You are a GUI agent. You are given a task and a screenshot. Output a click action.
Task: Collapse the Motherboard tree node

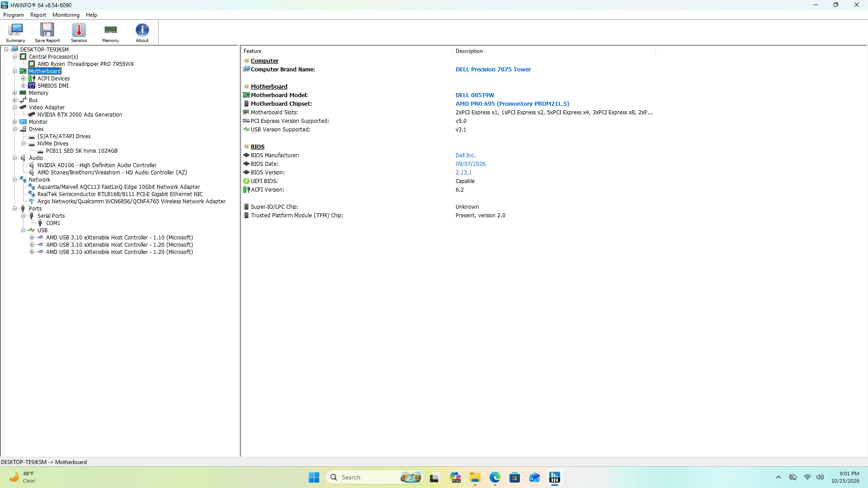click(14, 71)
